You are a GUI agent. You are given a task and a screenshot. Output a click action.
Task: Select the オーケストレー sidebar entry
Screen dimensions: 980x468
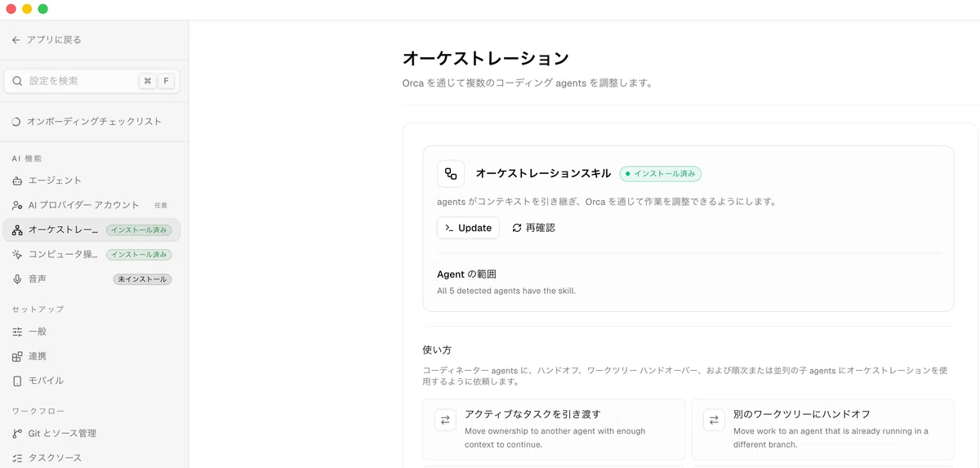click(91, 230)
